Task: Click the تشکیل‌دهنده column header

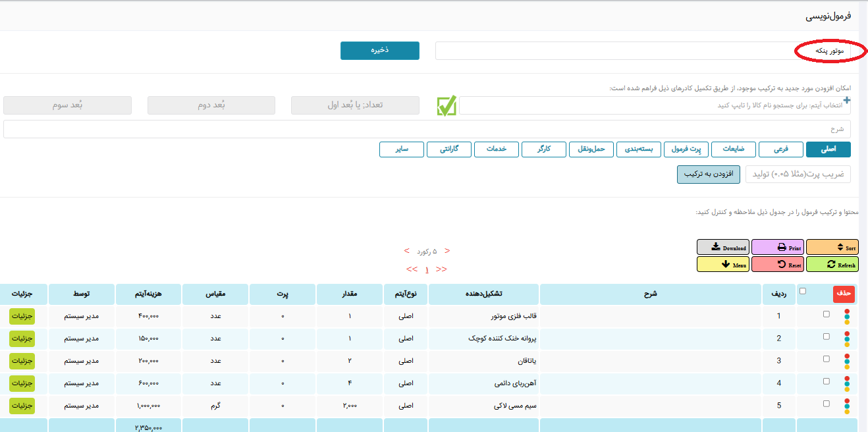Action: (483, 294)
